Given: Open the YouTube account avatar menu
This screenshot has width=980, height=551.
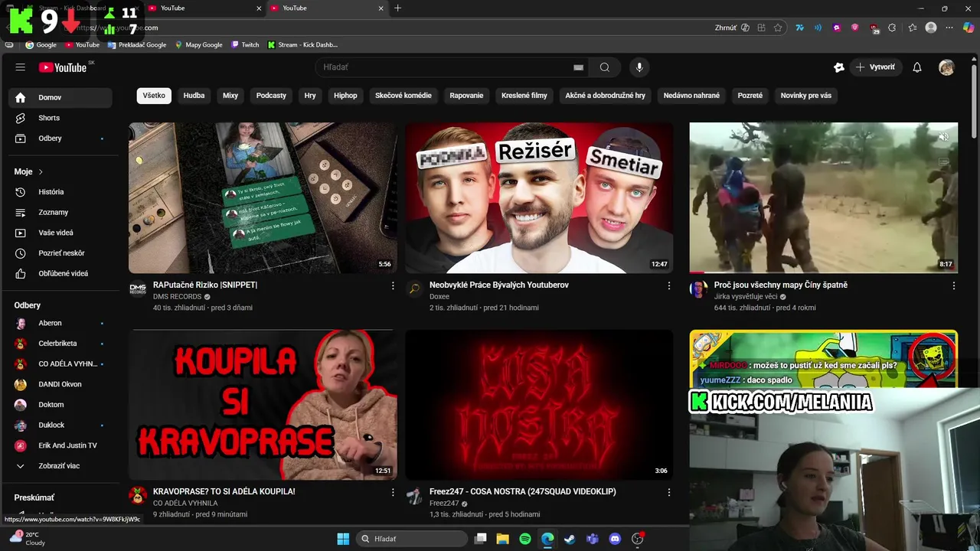Looking at the screenshot, I should (946, 67).
